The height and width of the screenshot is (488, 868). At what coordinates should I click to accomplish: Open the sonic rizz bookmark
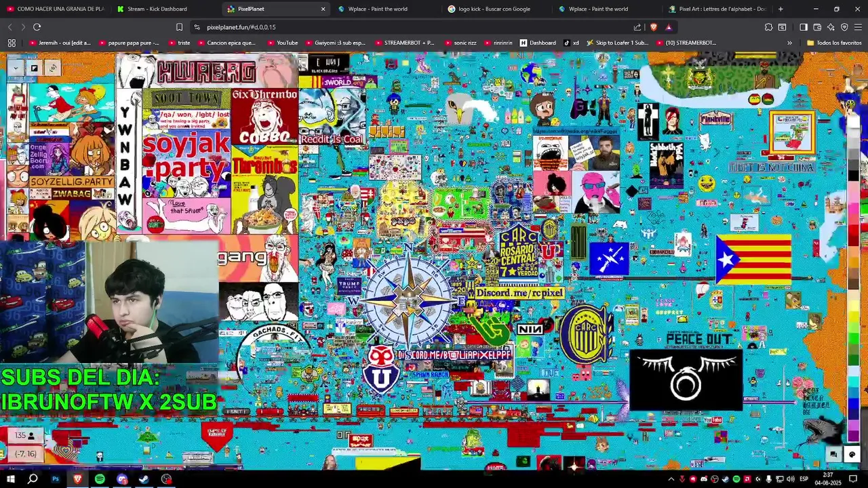(460, 43)
